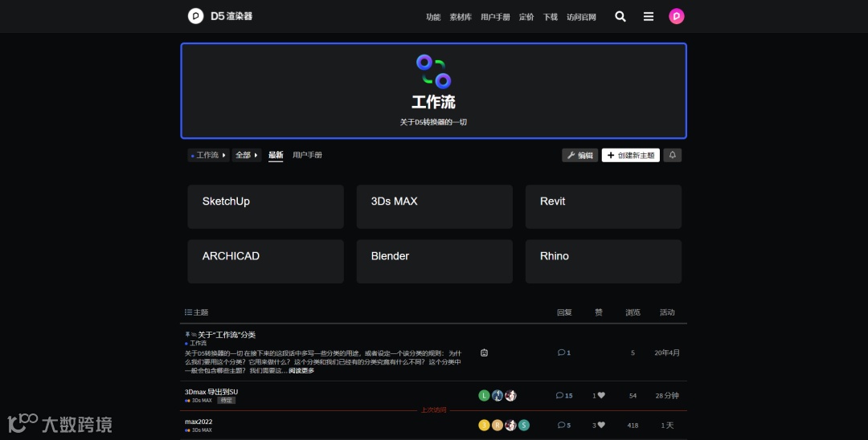The image size is (868, 440).
Task: Switch to the 最新 tab
Action: pos(276,155)
